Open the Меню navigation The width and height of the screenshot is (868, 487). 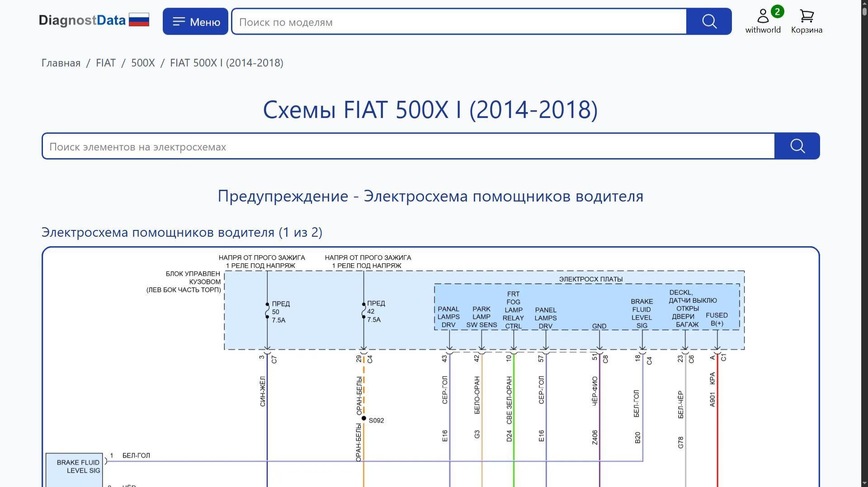pyautogui.click(x=195, y=21)
